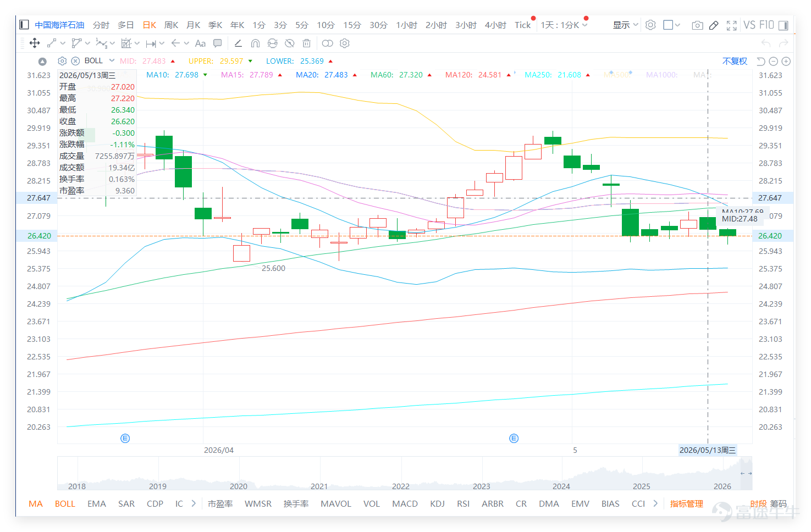Select the wave pattern drawing tool

coord(101,43)
